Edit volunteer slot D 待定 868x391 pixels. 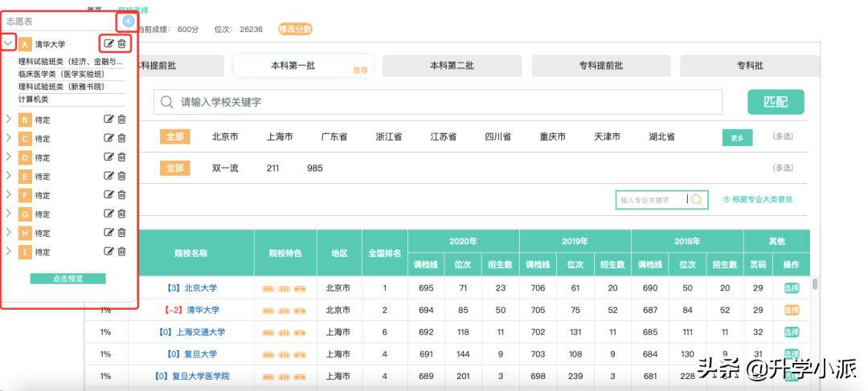(x=109, y=157)
